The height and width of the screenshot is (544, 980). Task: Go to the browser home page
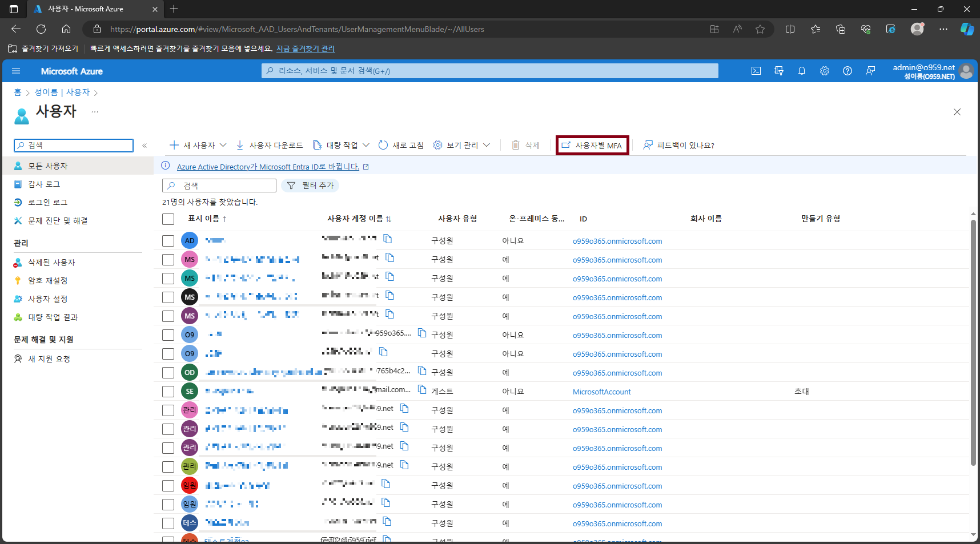tap(66, 29)
